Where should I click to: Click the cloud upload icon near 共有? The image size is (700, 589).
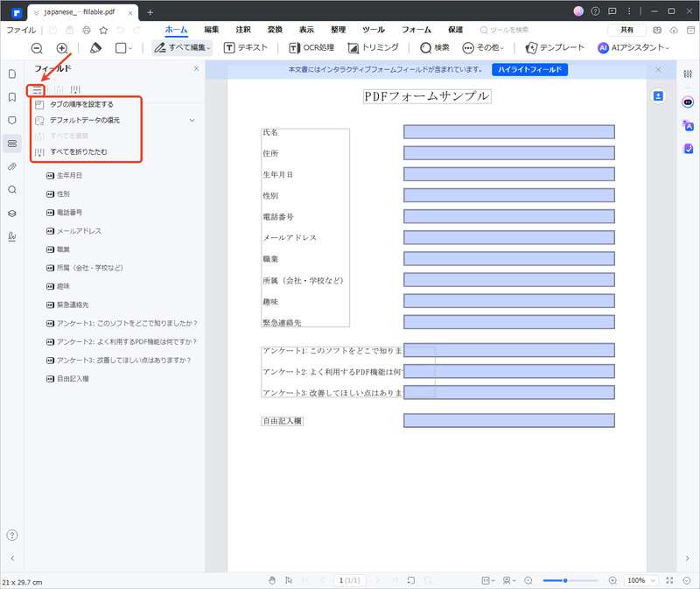tap(674, 30)
